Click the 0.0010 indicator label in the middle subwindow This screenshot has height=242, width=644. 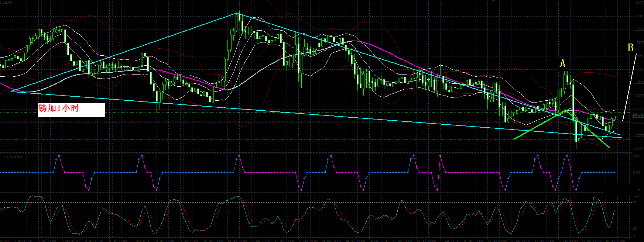pyautogui.click(x=14, y=157)
